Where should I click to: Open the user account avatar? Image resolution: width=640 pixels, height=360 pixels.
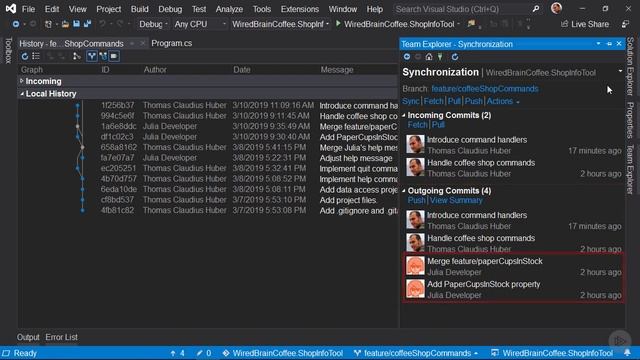click(556, 8)
